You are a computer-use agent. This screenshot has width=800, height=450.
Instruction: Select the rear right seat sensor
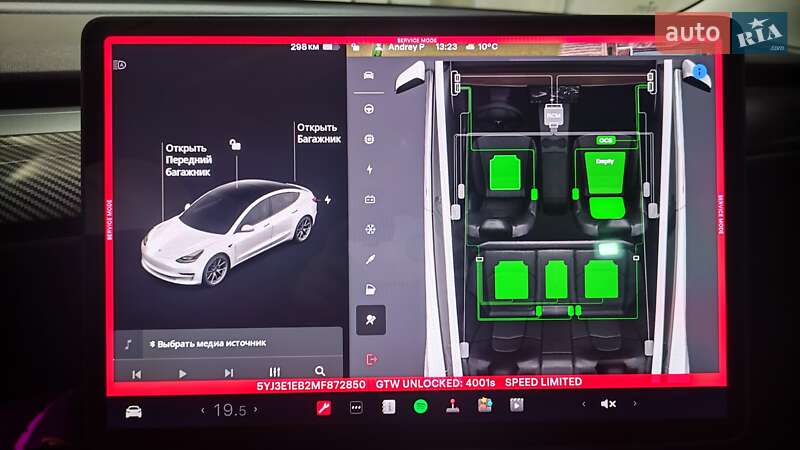click(x=602, y=279)
